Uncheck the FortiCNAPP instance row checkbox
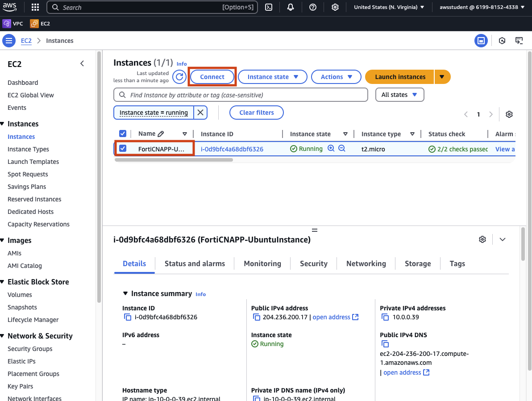 click(x=123, y=148)
